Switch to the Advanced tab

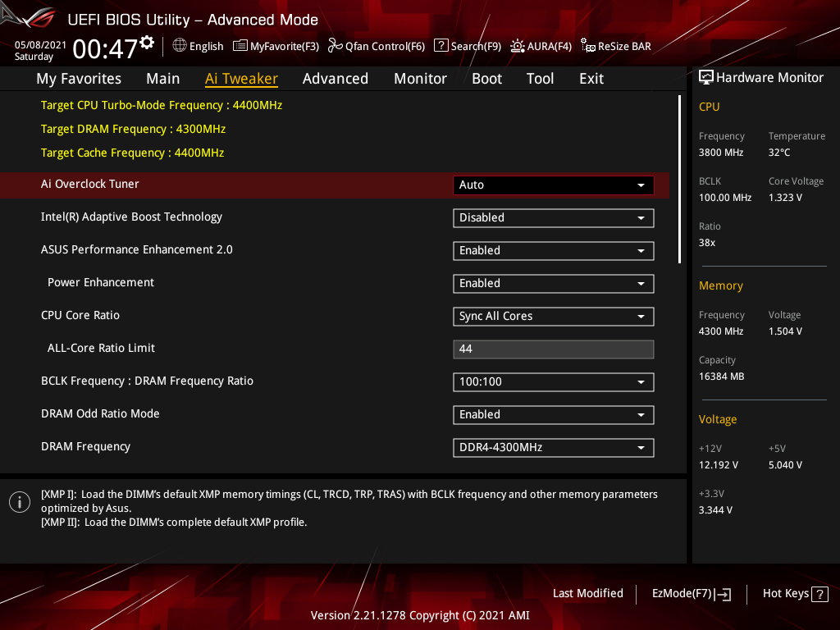click(x=336, y=79)
